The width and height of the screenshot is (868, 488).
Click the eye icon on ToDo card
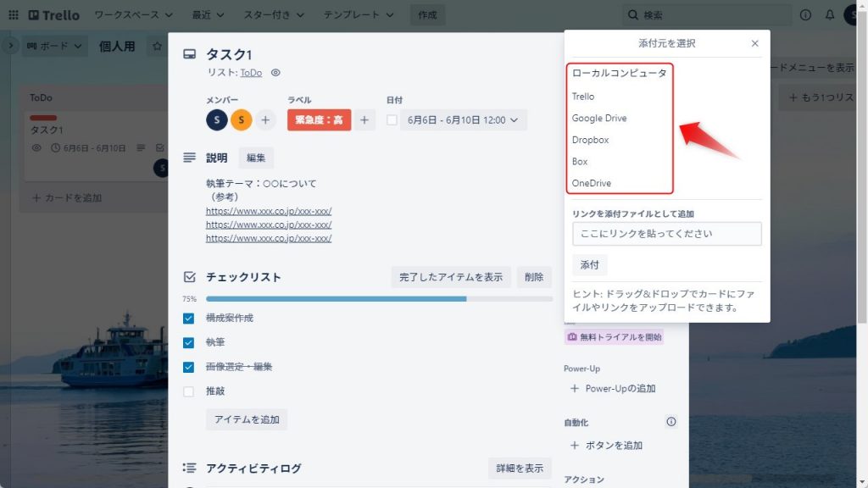coord(36,147)
